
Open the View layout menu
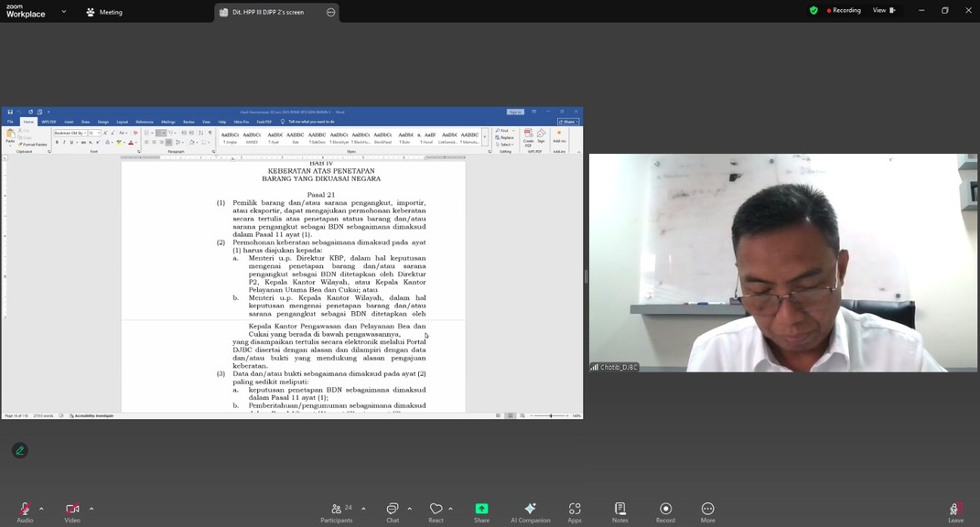point(884,11)
